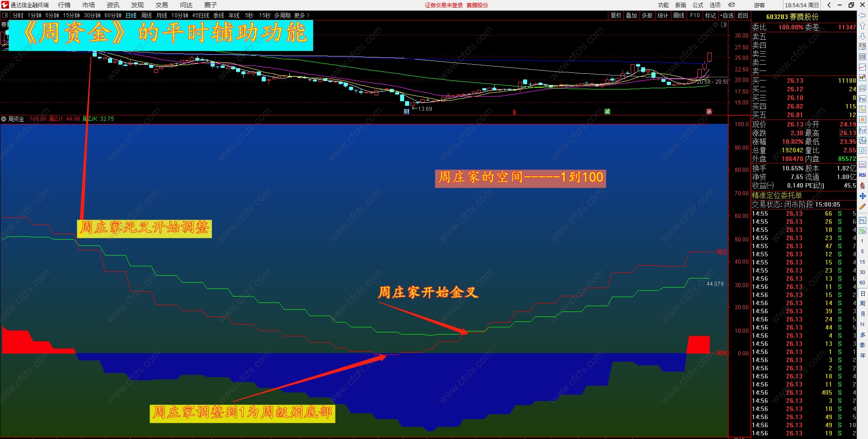Screen dimensions: 868x439
Task: Open the quote list with clock icon
Action: [x=862, y=47]
